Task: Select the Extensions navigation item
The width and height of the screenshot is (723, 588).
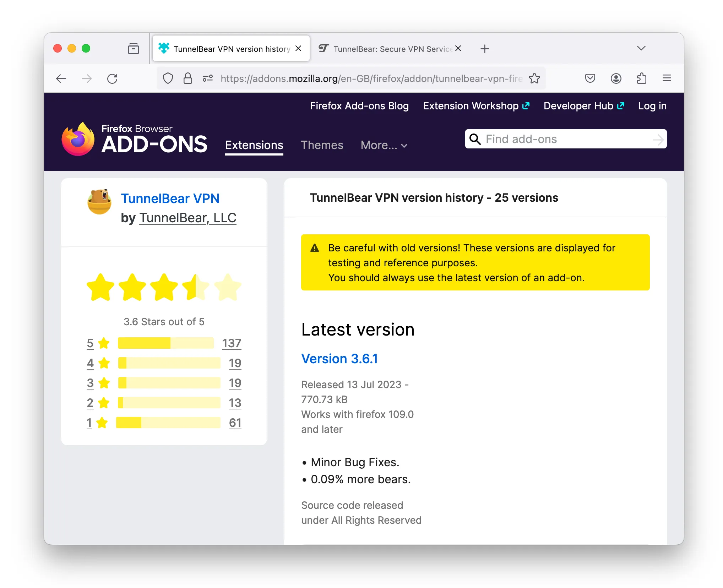Action: (x=254, y=145)
